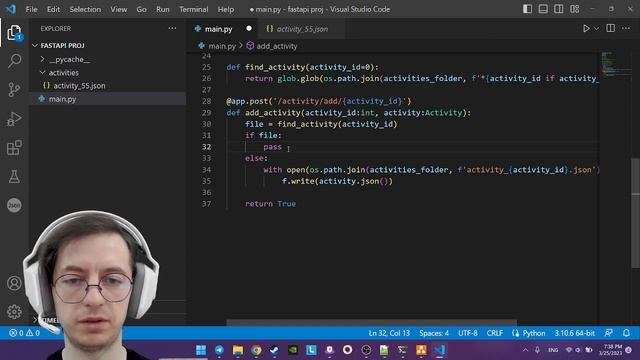Click Spaces: 4 indentation setting
Viewport: 640px width, 360px height.
tap(434, 333)
